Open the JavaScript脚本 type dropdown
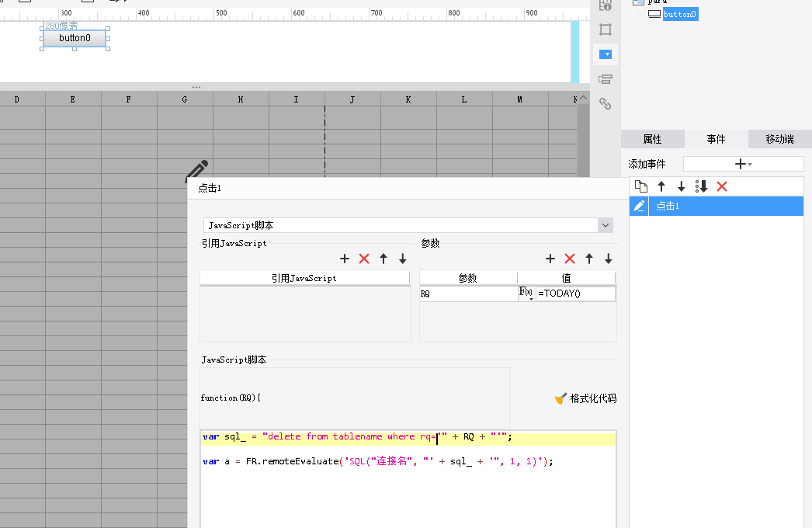The width and height of the screenshot is (812, 528). click(x=606, y=225)
